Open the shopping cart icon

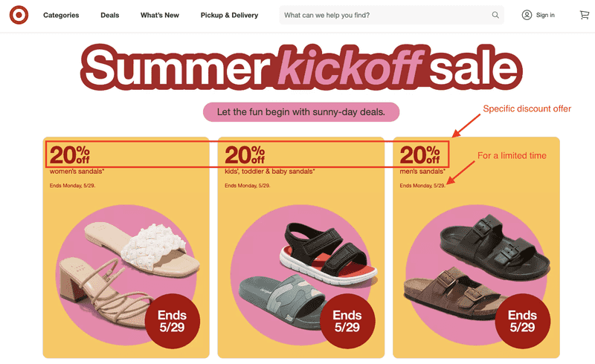pos(585,15)
